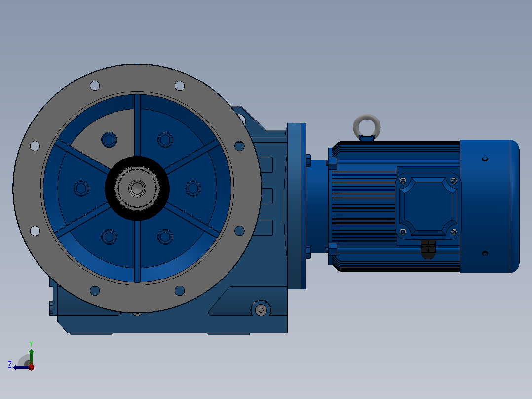Image resolution: width=532 pixels, height=399 pixels.
Task: Click the red origin ball of orientation triad
Action: [x=31, y=367]
